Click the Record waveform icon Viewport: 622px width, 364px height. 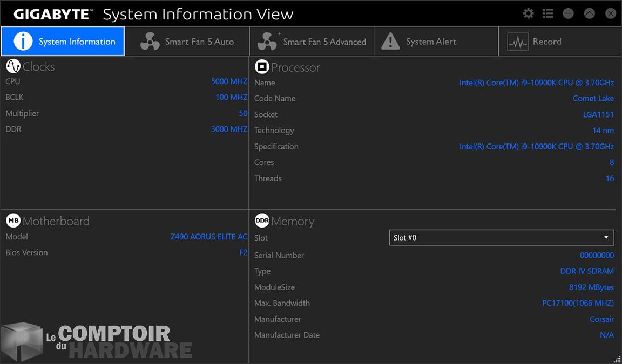coord(518,42)
